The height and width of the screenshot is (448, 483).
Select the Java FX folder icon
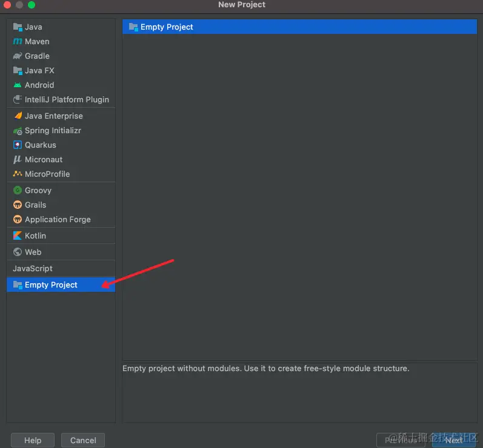(18, 70)
